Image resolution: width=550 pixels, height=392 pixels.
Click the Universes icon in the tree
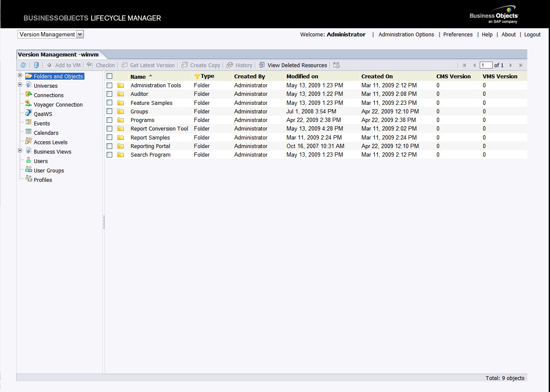coord(28,85)
